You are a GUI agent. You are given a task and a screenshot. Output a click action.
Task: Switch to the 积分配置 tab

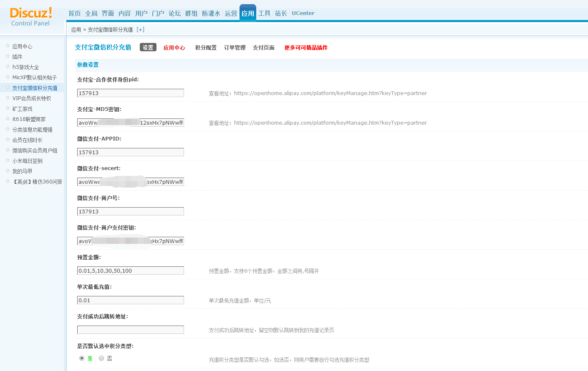point(206,48)
